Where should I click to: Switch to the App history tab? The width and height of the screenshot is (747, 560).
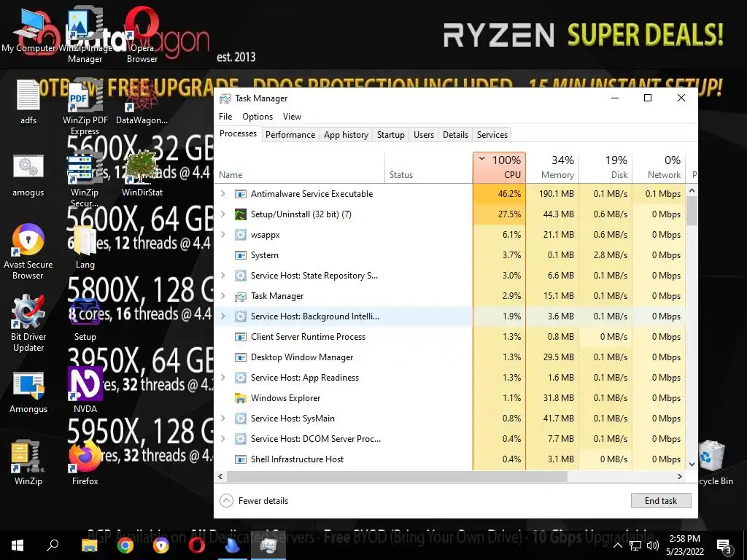coord(346,135)
